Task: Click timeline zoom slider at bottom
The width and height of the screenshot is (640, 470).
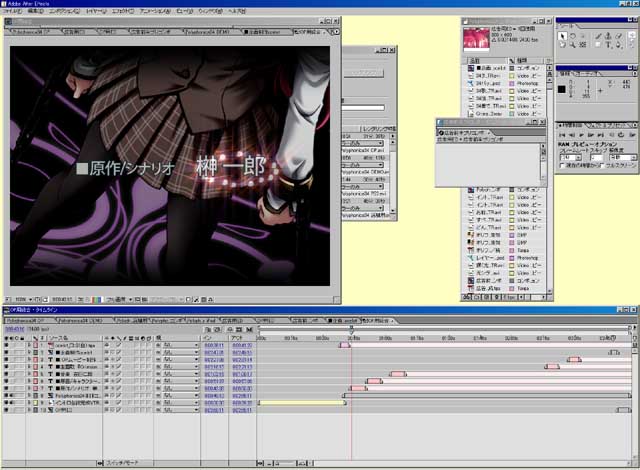Action: point(284,463)
